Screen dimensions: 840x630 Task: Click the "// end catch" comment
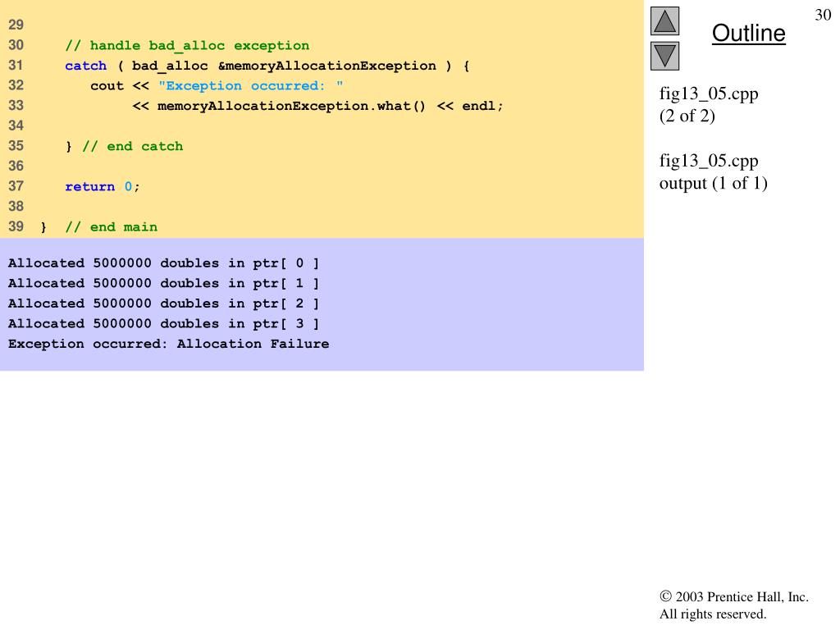point(132,146)
